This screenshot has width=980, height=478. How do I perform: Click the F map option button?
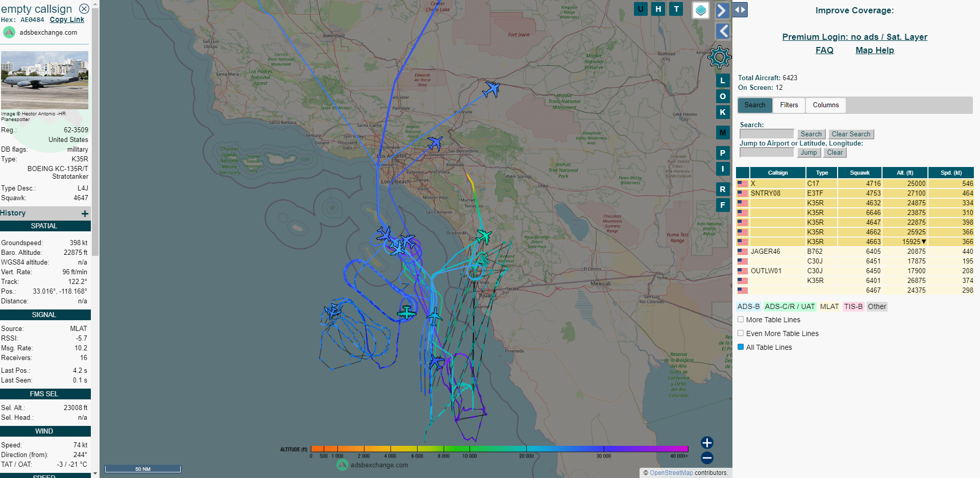723,205
